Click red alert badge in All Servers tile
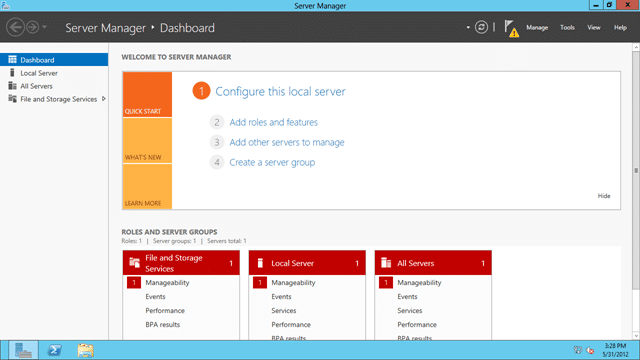The width and height of the screenshot is (640, 360). 386,282
